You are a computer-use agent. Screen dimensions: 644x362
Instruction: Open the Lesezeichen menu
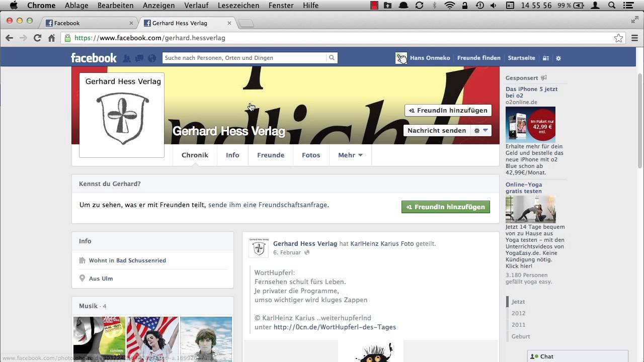[x=238, y=6]
